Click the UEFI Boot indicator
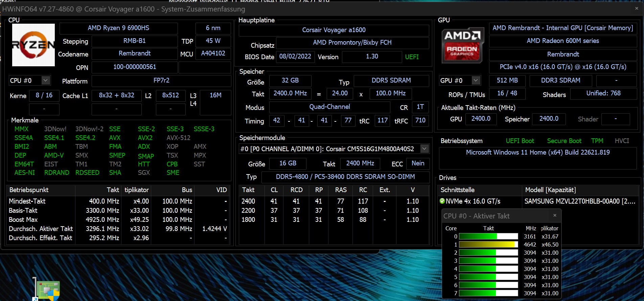Screen dimensions: 644x301 pyautogui.click(x=520, y=141)
